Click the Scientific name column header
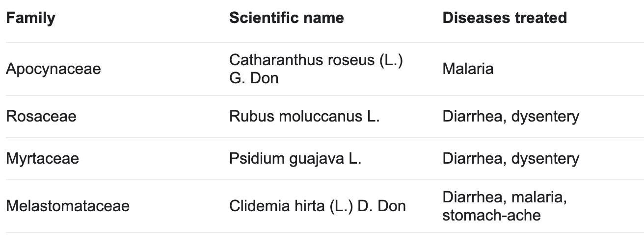Screen dimensions: 644x245 click(286, 18)
